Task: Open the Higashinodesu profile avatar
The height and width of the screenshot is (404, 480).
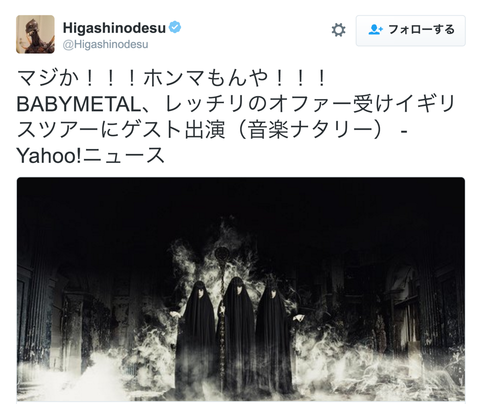Action: click(35, 34)
